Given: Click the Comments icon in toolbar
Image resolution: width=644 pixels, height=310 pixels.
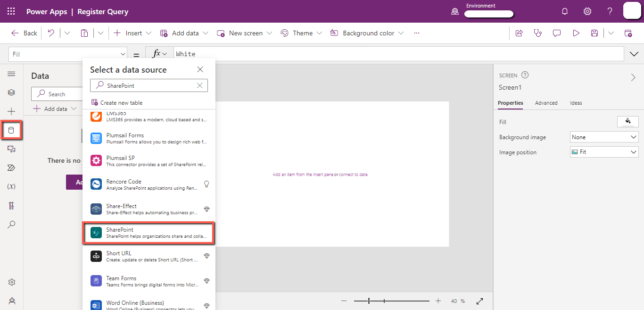Looking at the screenshot, I should point(557,33).
